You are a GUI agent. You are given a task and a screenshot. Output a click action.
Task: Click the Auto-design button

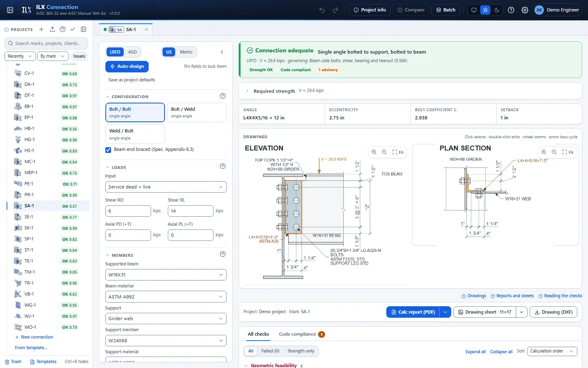pyautogui.click(x=127, y=66)
